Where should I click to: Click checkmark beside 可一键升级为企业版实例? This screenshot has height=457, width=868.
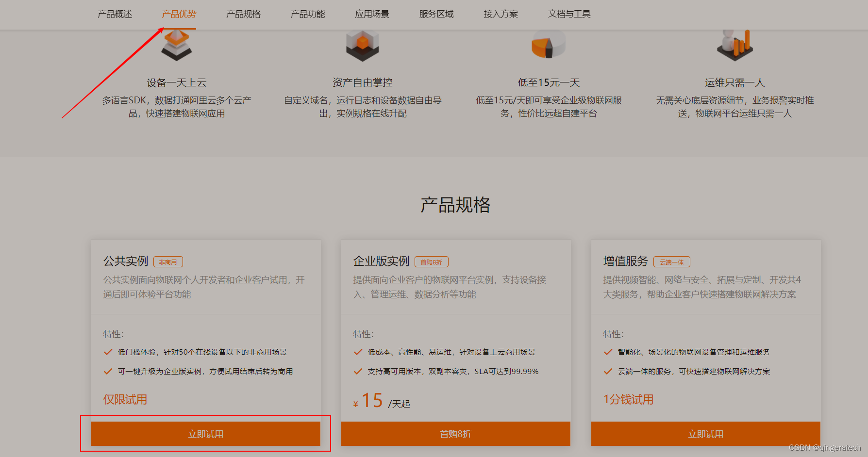[108, 372]
